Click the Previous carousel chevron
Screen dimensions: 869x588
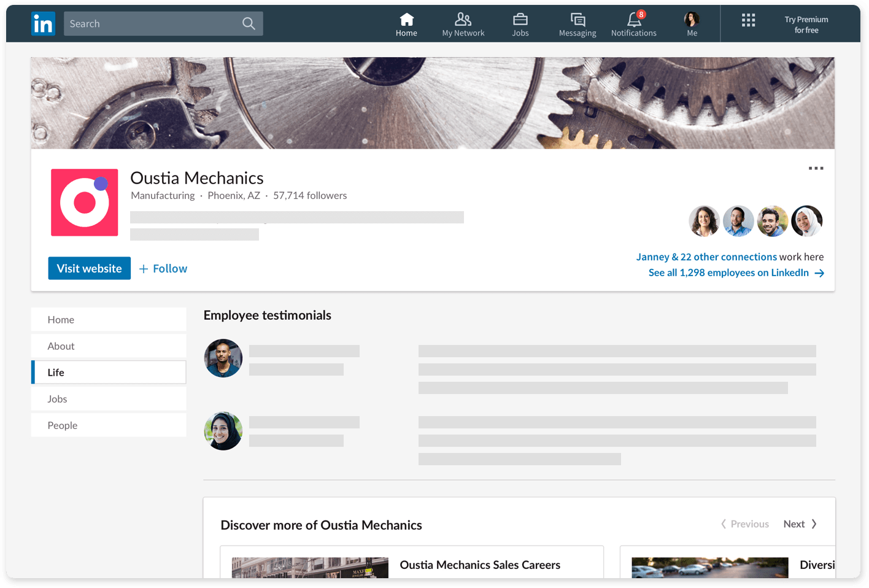744,524
